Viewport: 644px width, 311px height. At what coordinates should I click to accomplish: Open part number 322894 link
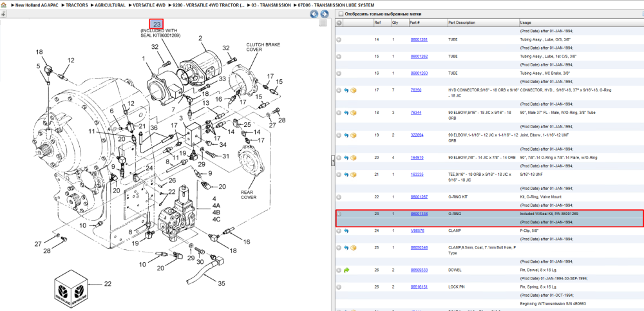coord(417,135)
